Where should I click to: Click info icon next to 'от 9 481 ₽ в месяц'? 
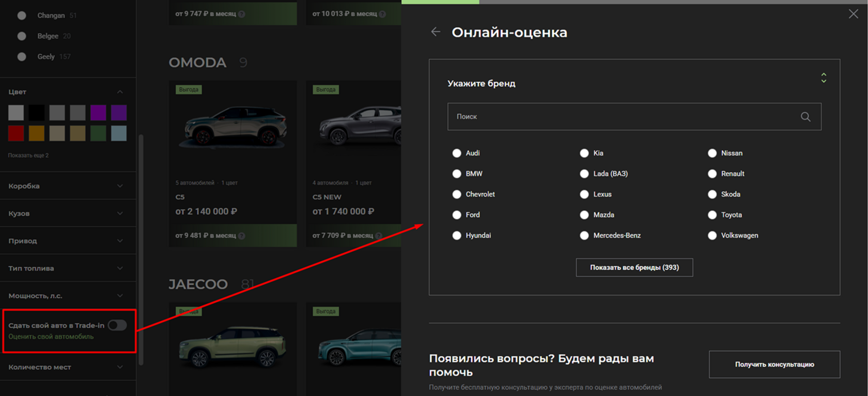click(242, 236)
